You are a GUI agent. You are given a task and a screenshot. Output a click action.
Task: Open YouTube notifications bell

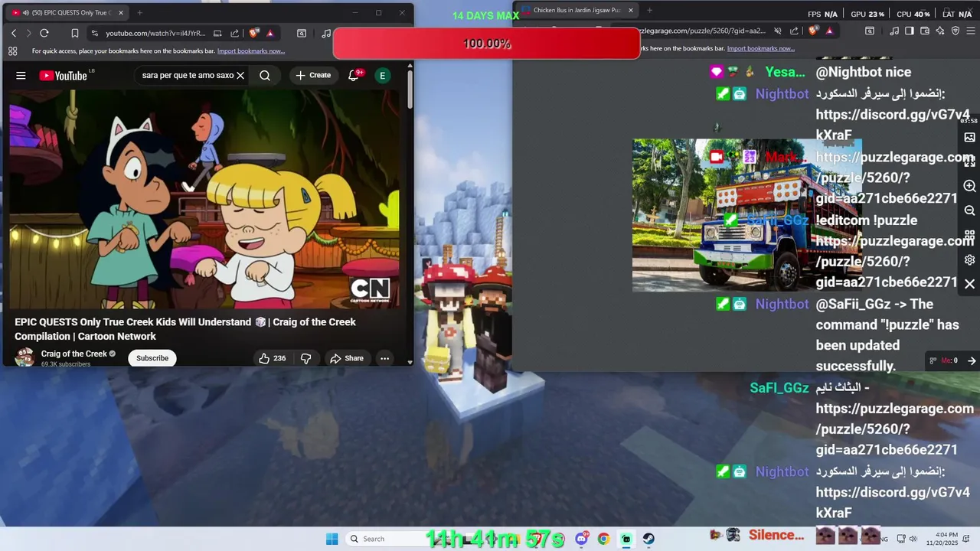[x=354, y=75]
